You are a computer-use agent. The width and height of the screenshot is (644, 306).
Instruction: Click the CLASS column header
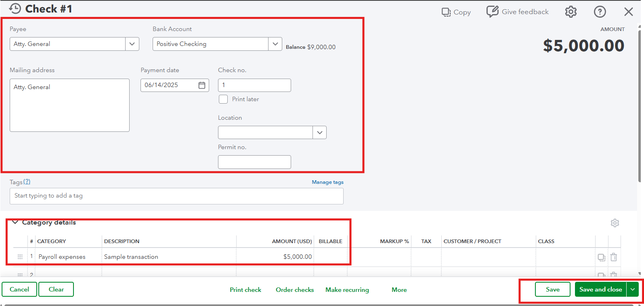pyautogui.click(x=546, y=241)
